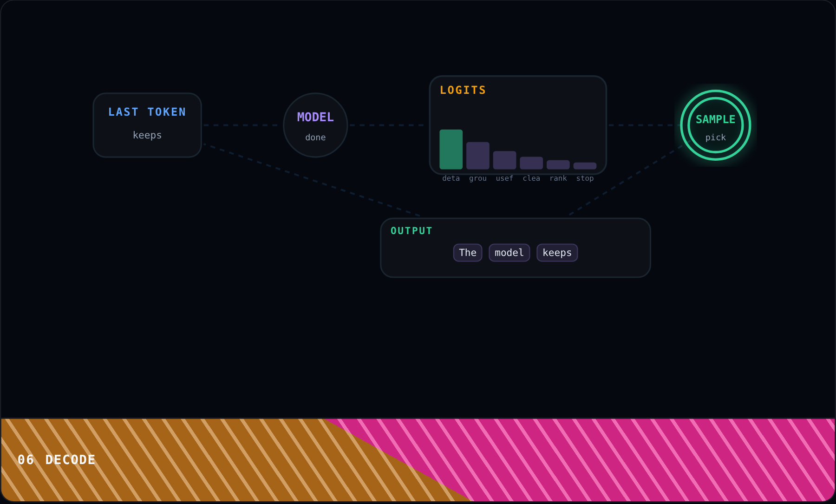Click the 'grou' logit bar
Screen dimensions: 836x504
coord(477,156)
